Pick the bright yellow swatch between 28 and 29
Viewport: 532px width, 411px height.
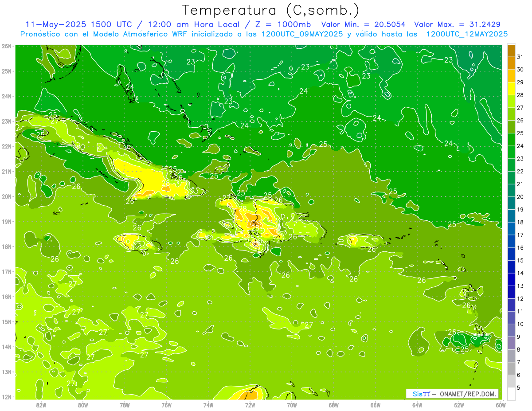[x=511, y=89]
